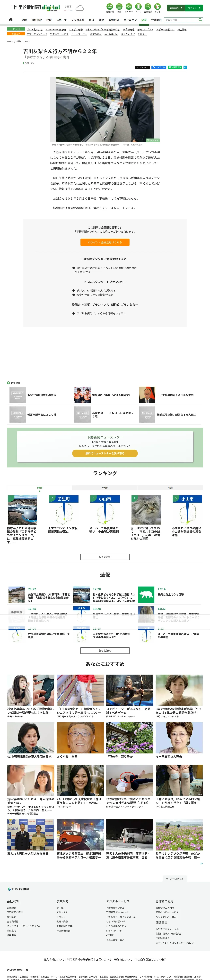The height and width of the screenshot is (980, 210).
Task: Select the 1週間 ranking tab
Action: click(x=170, y=488)
